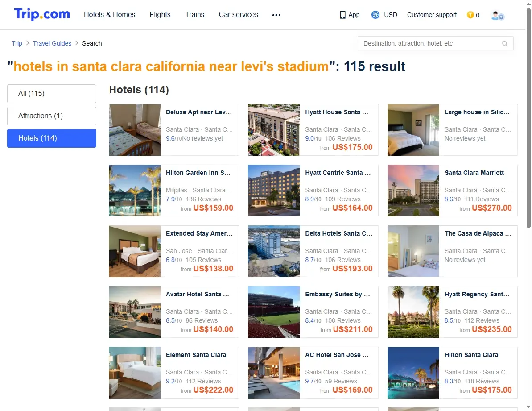532x411 pixels.
Task: Open Hyatt Regency Santa thumbnail
Action: point(413,312)
